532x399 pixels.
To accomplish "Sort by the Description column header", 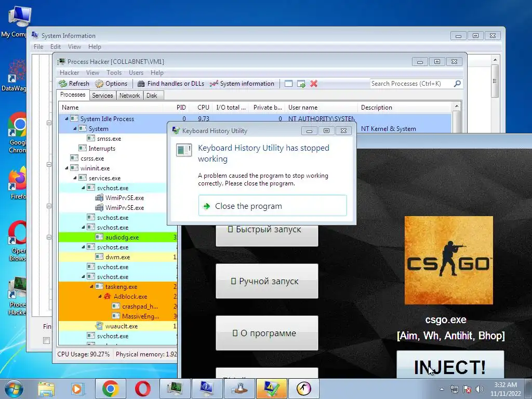I will coord(405,108).
